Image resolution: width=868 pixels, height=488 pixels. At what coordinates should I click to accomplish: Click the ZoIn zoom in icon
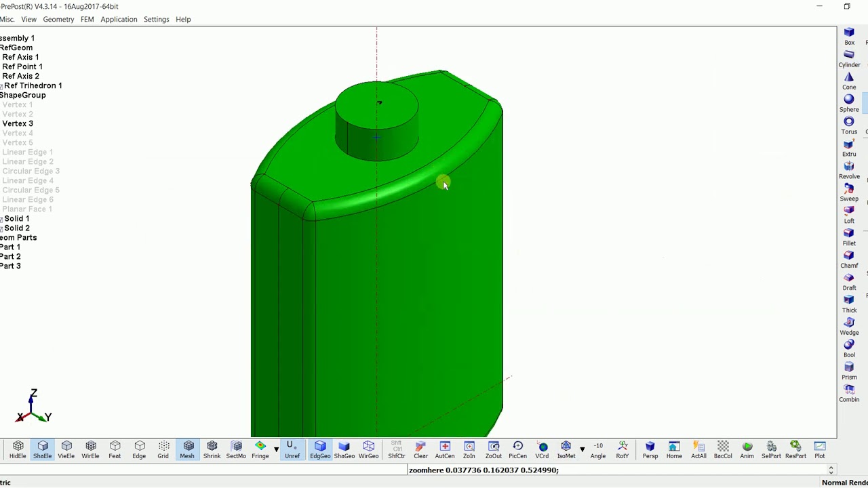tap(469, 450)
